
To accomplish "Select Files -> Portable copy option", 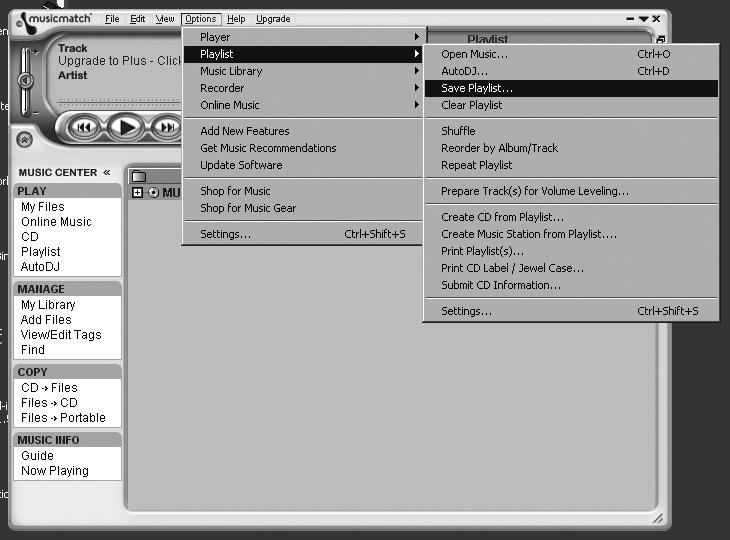I will pyautogui.click(x=63, y=418).
